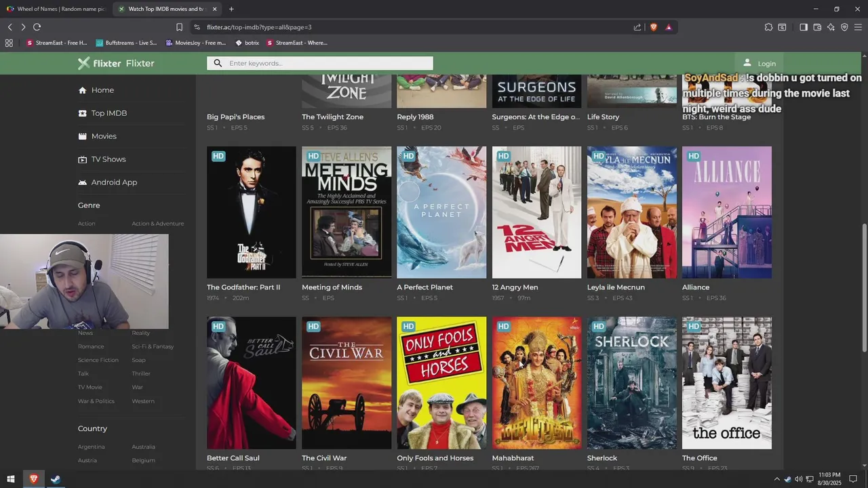This screenshot has width=868, height=488.
Task: Open the bookmarks bar apps grid icon
Action: pos(9,43)
